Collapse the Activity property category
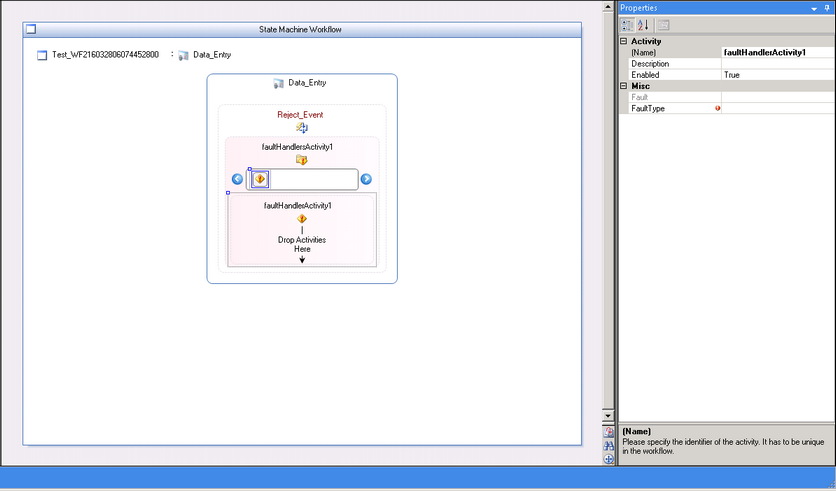This screenshot has width=836, height=491. 623,41
